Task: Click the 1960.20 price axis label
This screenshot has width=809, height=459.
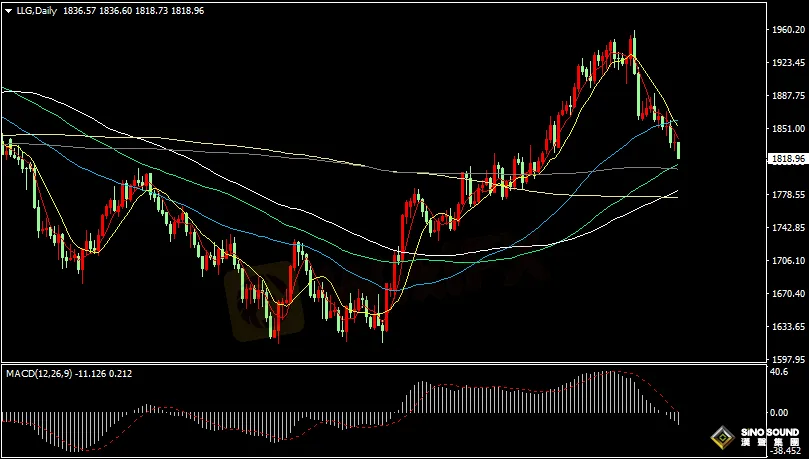Action: click(x=789, y=30)
